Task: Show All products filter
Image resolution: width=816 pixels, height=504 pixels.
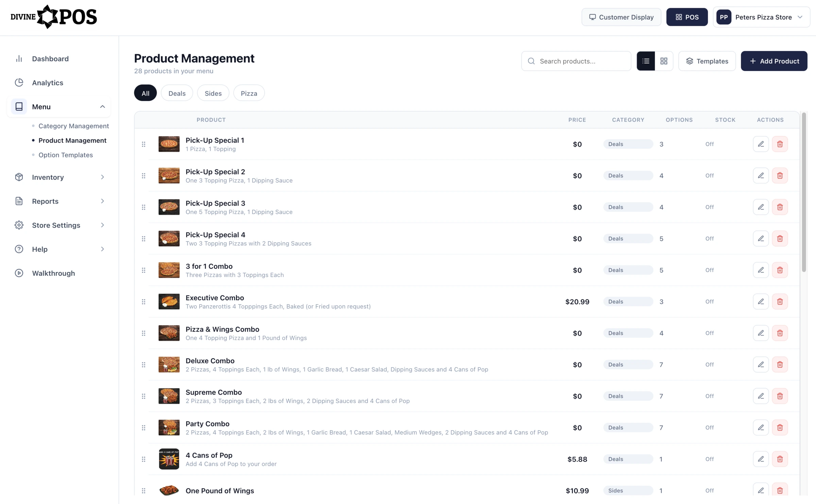Action: point(145,93)
